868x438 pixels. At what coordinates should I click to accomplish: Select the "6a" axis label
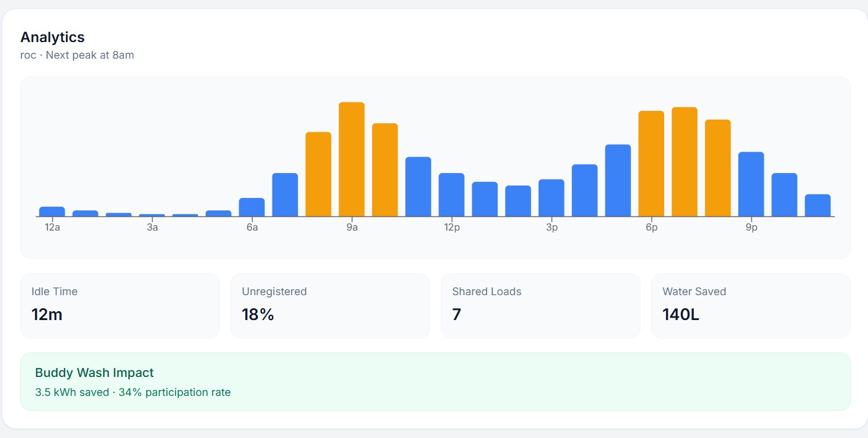[x=252, y=228]
